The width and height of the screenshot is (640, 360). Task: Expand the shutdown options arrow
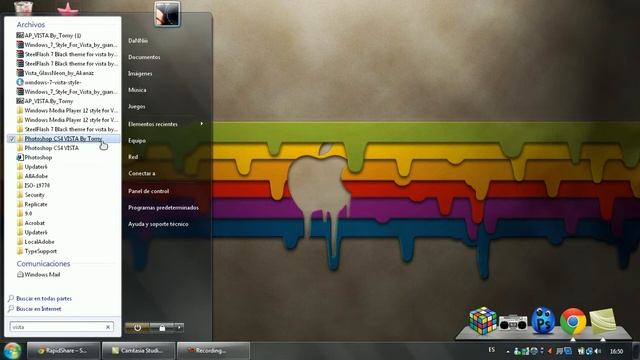click(x=179, y=327)
